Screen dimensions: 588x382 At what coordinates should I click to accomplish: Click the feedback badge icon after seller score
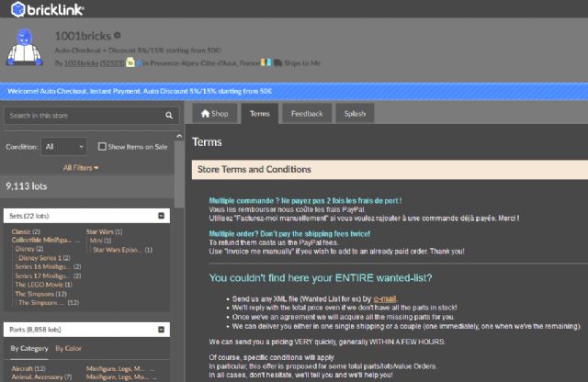130,63
